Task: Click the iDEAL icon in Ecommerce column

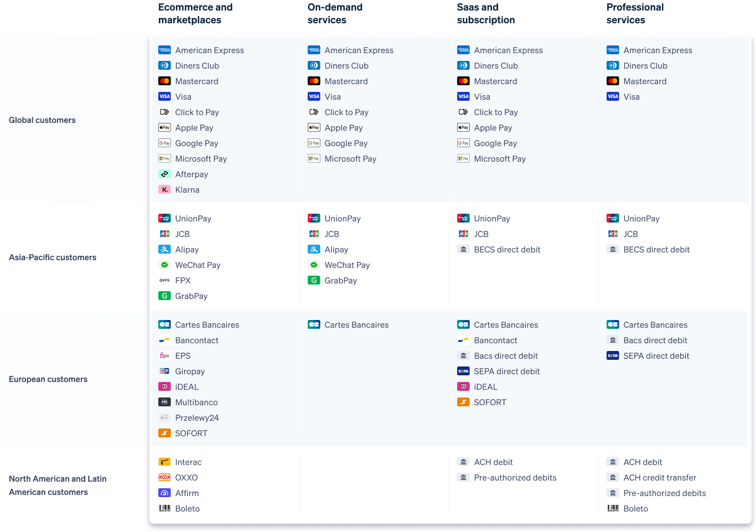Action: click(x=164, y=386)
